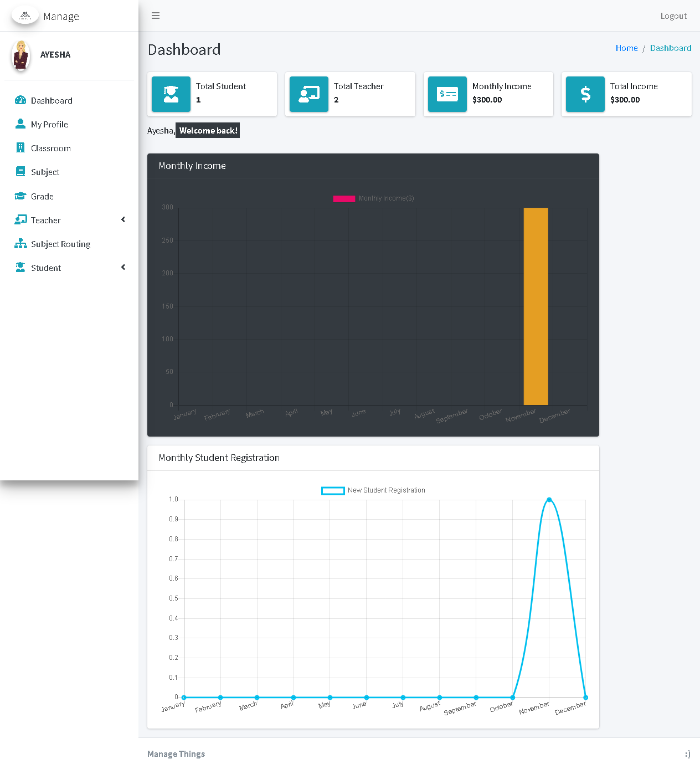Click the Total Teacher card label
The height and width of the screenshot is (769, 700).
(359, 86)
